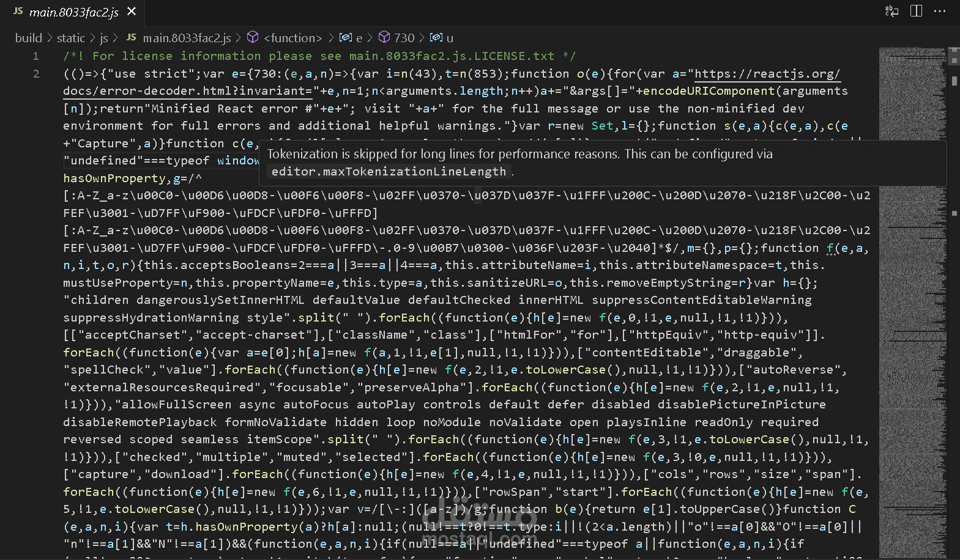Click the vertical scrollbar on the right

(954, 303)
